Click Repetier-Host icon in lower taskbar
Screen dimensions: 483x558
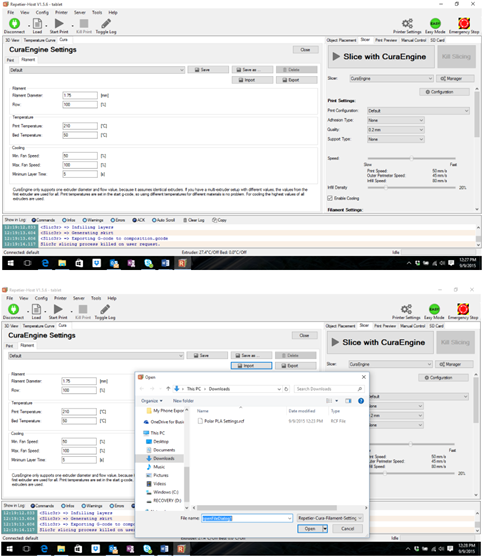[x=181, y=549]
